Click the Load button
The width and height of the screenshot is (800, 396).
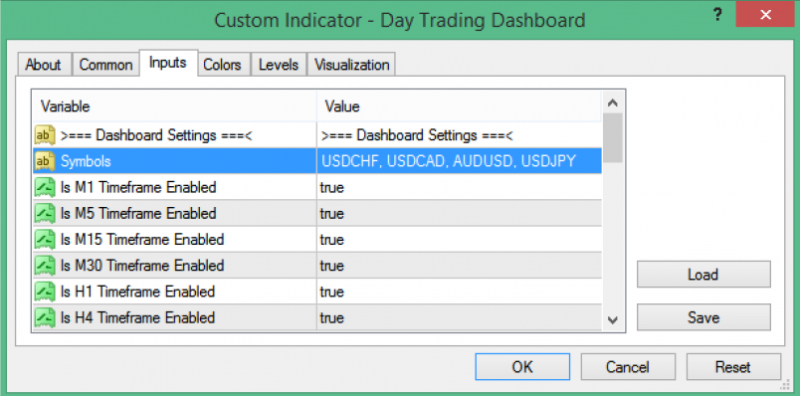tap(704, 275)
